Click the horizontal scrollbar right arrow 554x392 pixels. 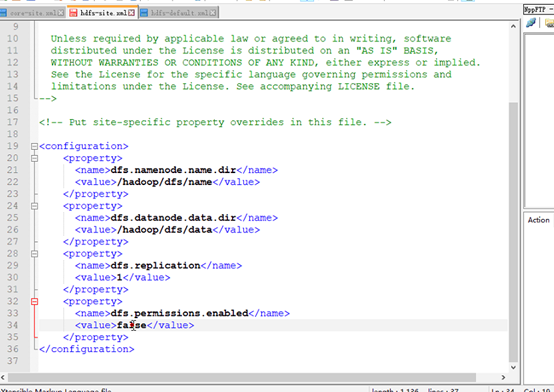tap(503, 378)
